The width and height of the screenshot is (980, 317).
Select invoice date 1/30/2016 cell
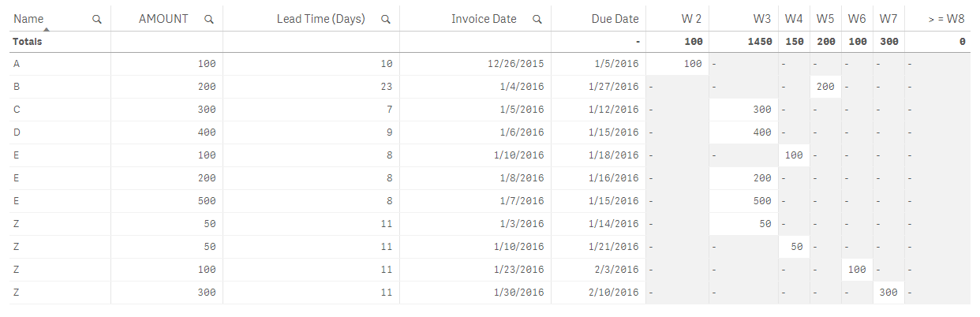518,293
